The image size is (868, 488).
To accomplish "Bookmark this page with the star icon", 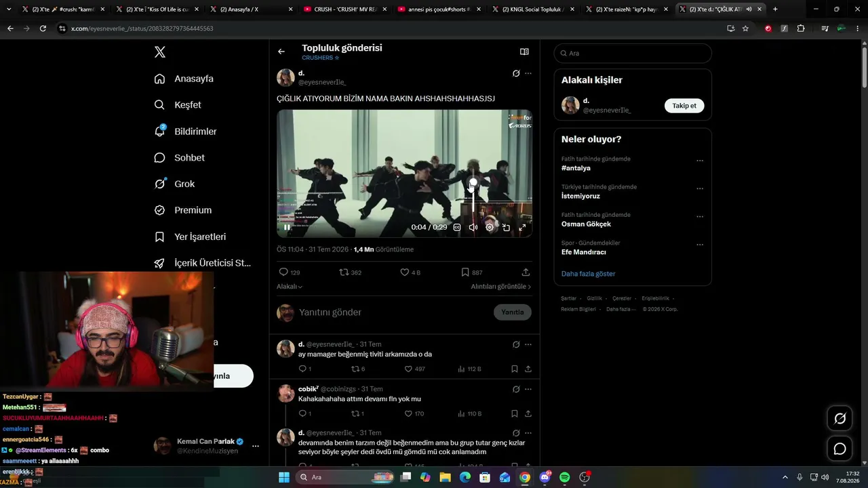I will (745, 28).
